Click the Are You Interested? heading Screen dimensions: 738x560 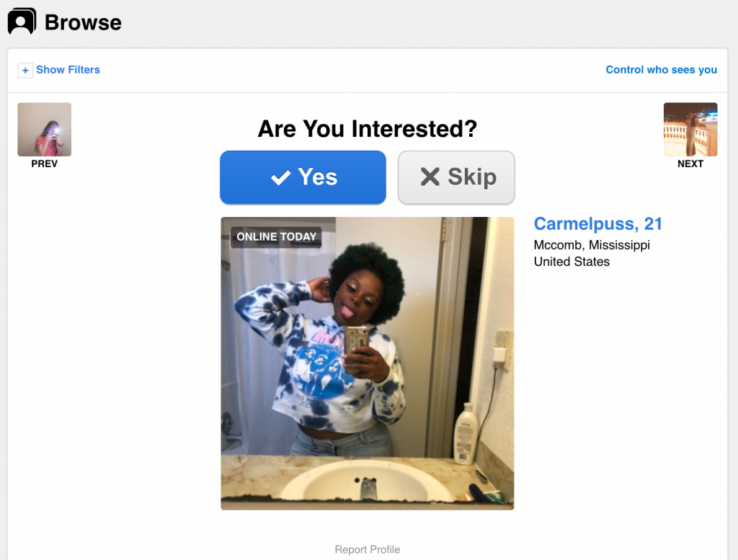click(x=367, y=129)
